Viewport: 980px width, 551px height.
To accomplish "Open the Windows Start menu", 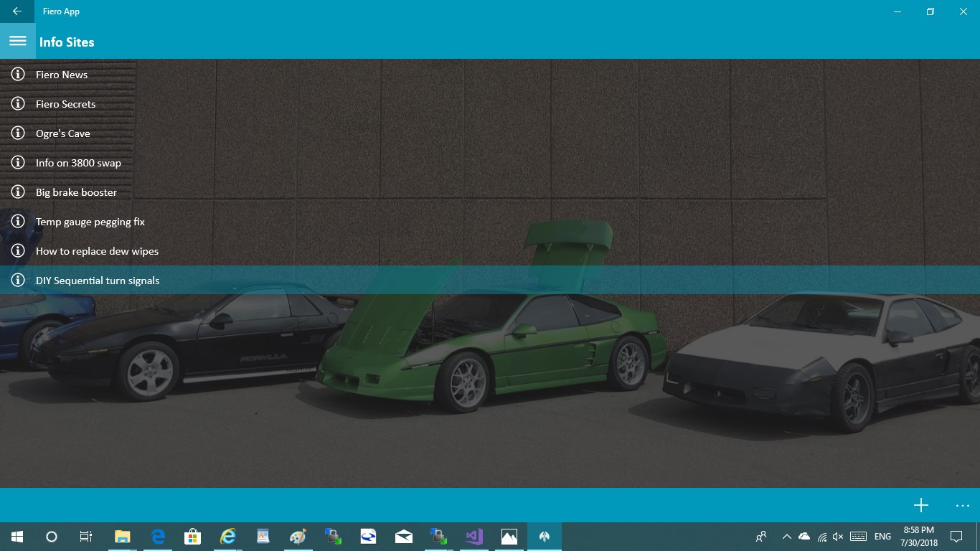I will pos(17,537).
